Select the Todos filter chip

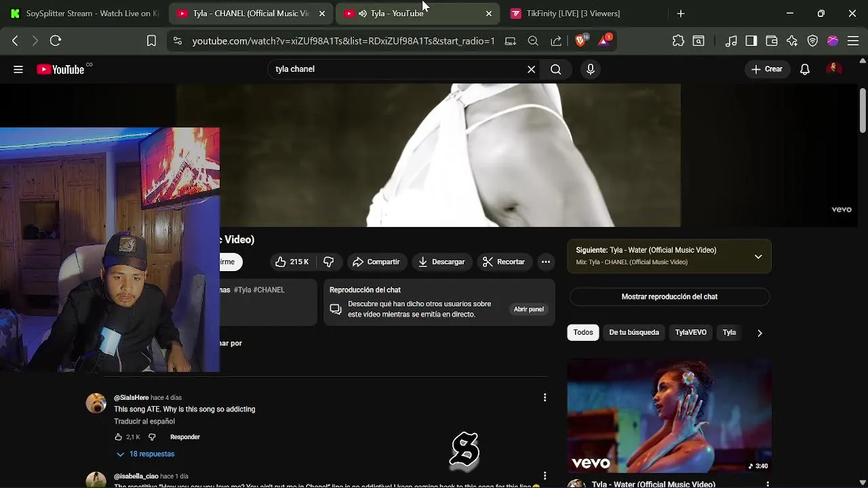[583, 333]
